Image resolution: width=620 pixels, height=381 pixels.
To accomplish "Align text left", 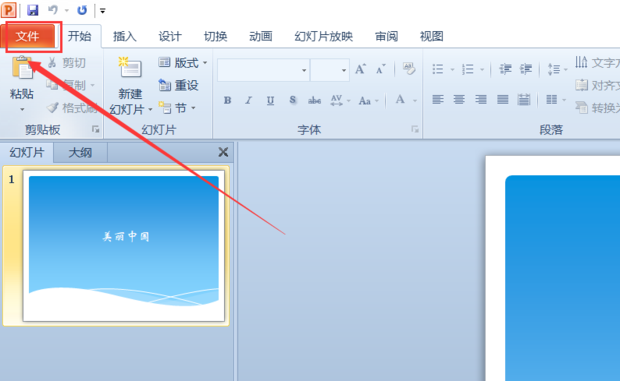I will pos(438,99).
